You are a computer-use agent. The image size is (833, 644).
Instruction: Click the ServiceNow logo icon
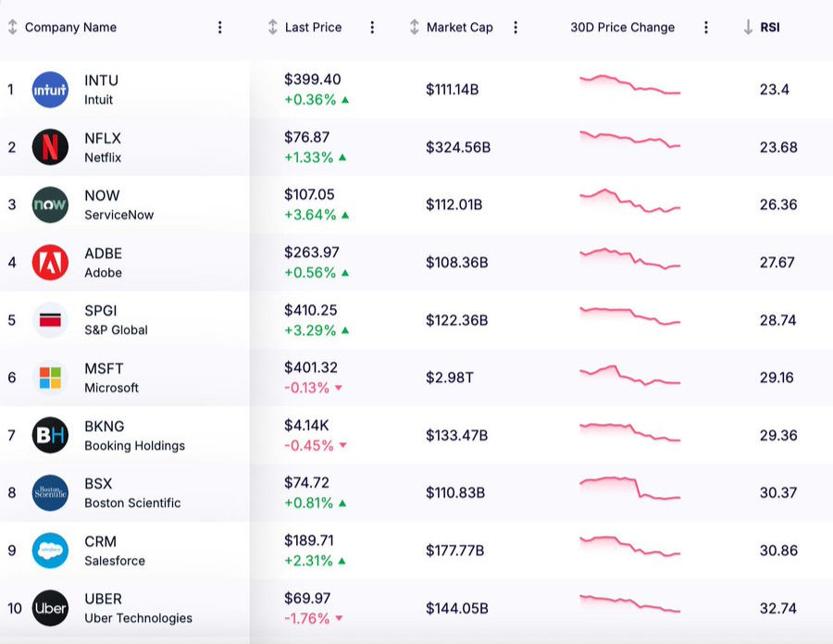[50, 204]
